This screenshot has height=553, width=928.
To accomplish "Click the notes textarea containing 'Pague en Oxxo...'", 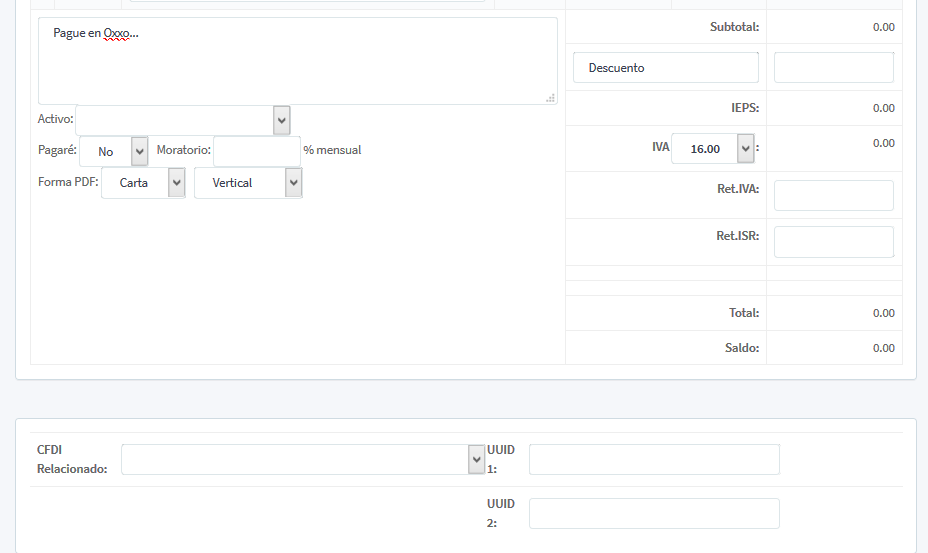I will [297, 61].
